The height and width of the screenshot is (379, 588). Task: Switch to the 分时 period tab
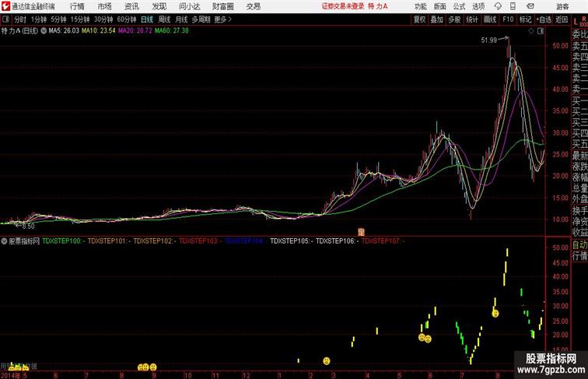click(20, 19)
